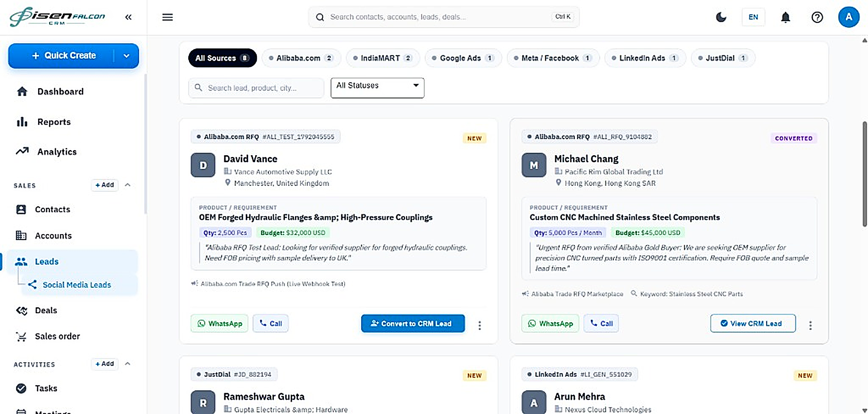Filter leads by IndiaMART source

click(x=383, y=58)
